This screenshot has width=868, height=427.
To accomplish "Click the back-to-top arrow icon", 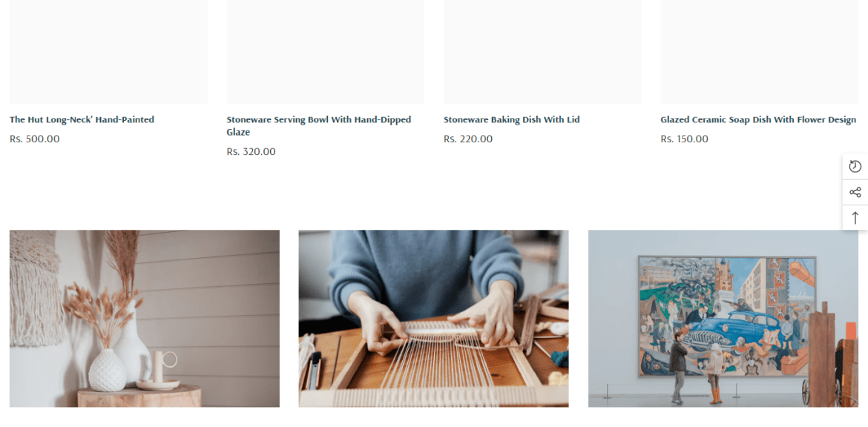I will coord(855,218).
